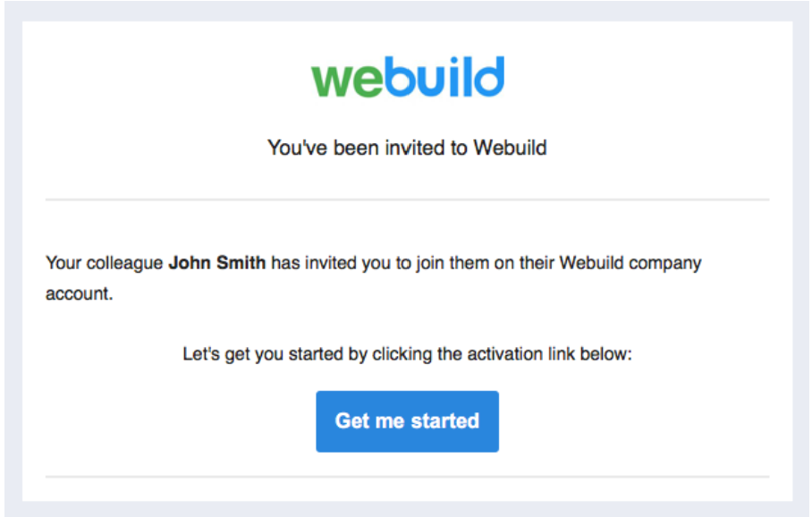This screenshot has height=517, width=812.
Task: Click the word "You've" in the heading
Action: 297,148
